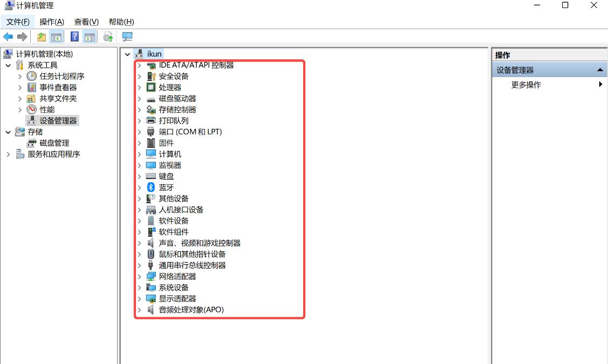Select the processor chip icon for 处理器
The image size is (608, 364).
tap(151, 87)
